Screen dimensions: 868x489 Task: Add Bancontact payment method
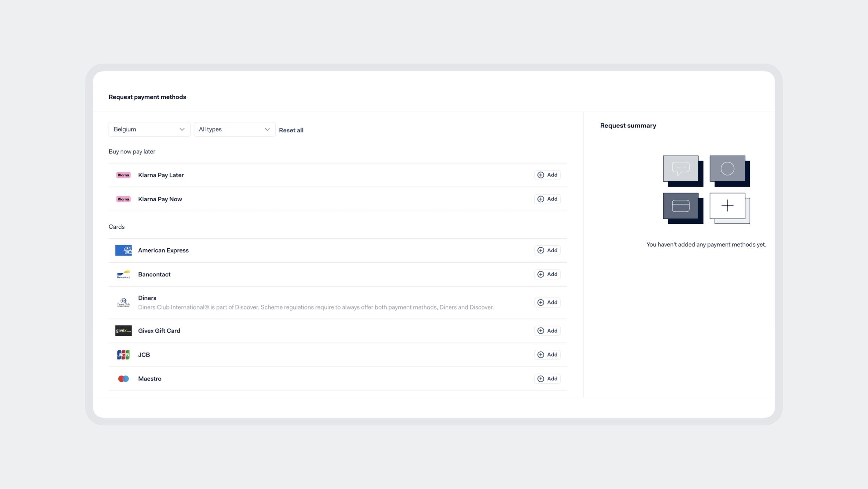coord(547,274)
